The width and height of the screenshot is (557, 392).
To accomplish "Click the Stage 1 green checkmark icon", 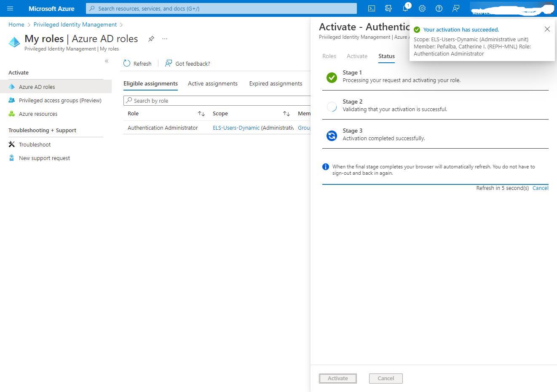I will point(332,77).
